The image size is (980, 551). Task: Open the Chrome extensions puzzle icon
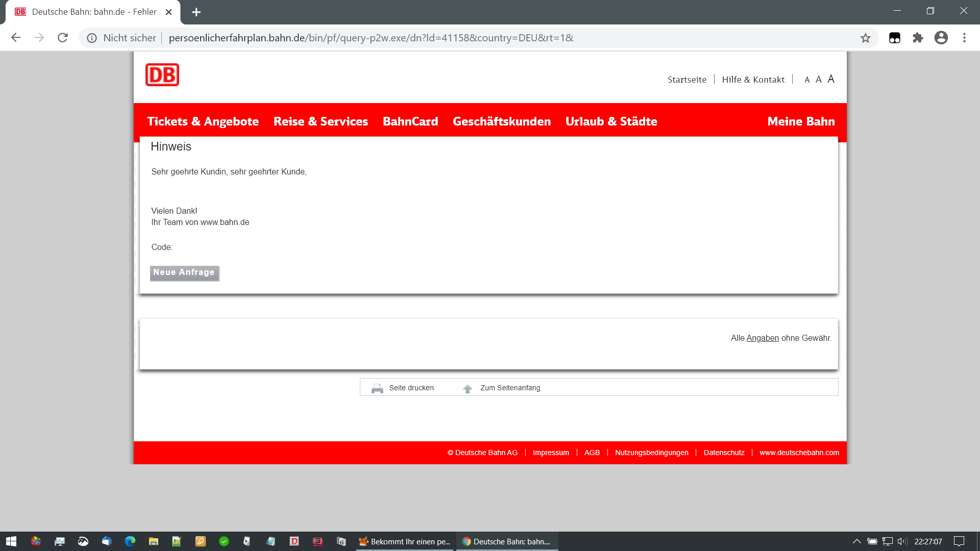point(918,38)
